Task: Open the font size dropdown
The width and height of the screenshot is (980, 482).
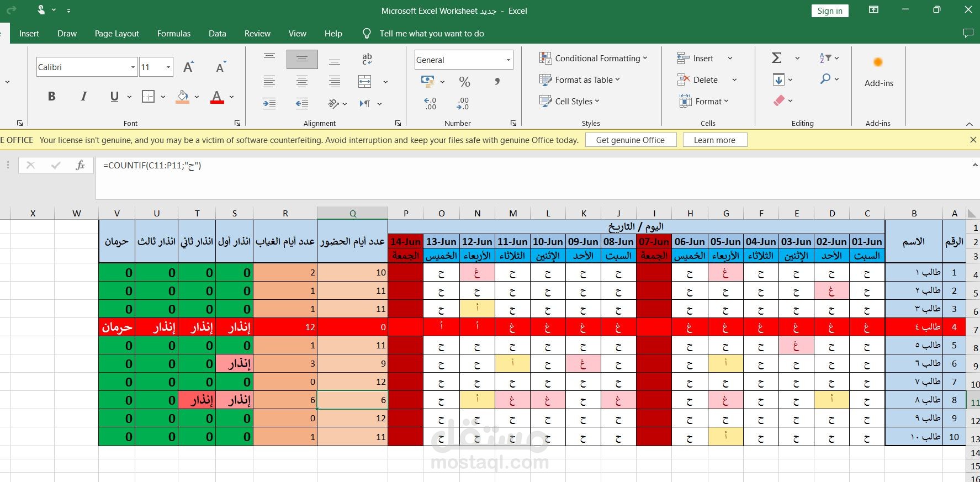Action: coord(168,67)
